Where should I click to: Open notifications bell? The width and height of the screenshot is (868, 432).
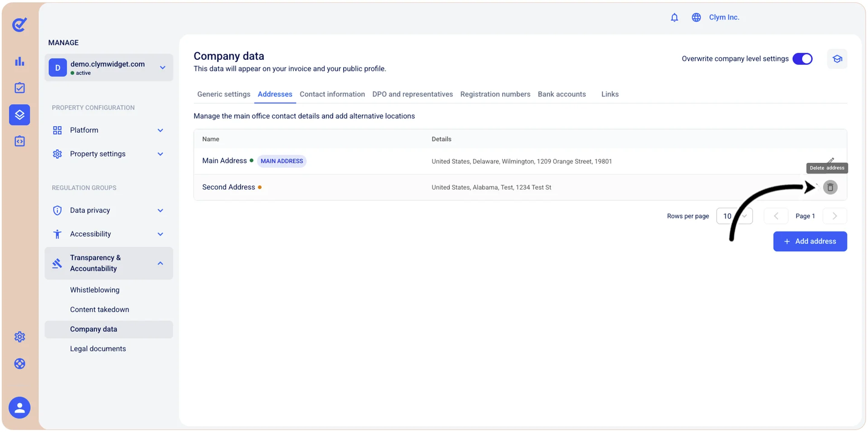[674, 17]
